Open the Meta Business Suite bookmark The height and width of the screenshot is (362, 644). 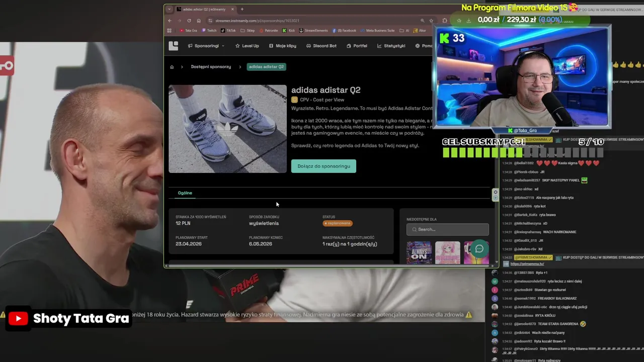[377, 31]
